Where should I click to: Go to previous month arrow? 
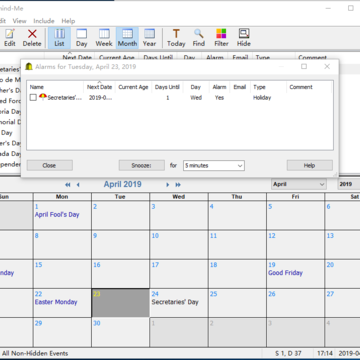78,185
